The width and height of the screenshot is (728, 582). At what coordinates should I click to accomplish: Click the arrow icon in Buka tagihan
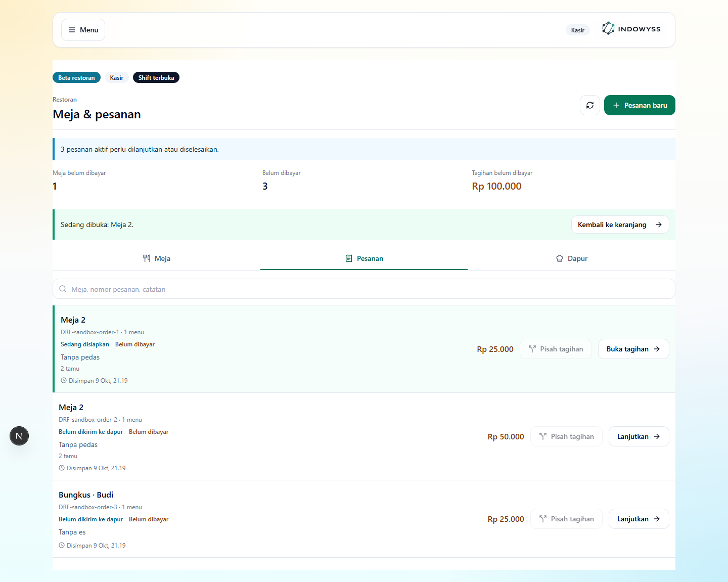coord(657,349)
